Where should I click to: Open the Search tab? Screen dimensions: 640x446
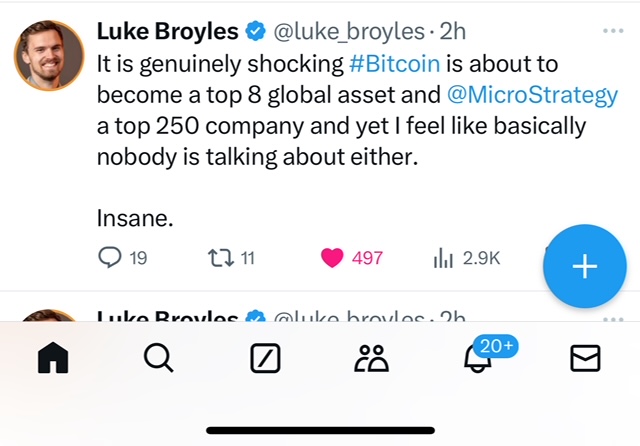[x=159, y=357]
